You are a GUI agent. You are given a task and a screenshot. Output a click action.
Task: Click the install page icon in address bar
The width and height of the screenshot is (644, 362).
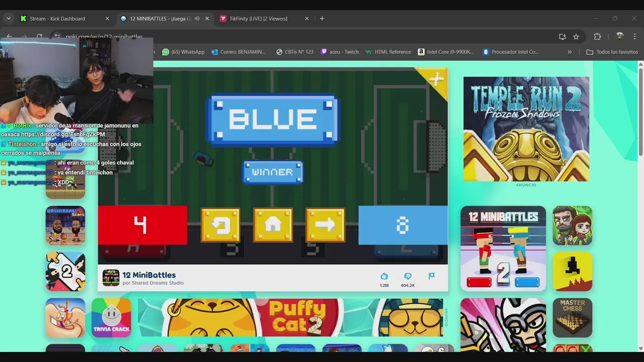pos(562,37)
